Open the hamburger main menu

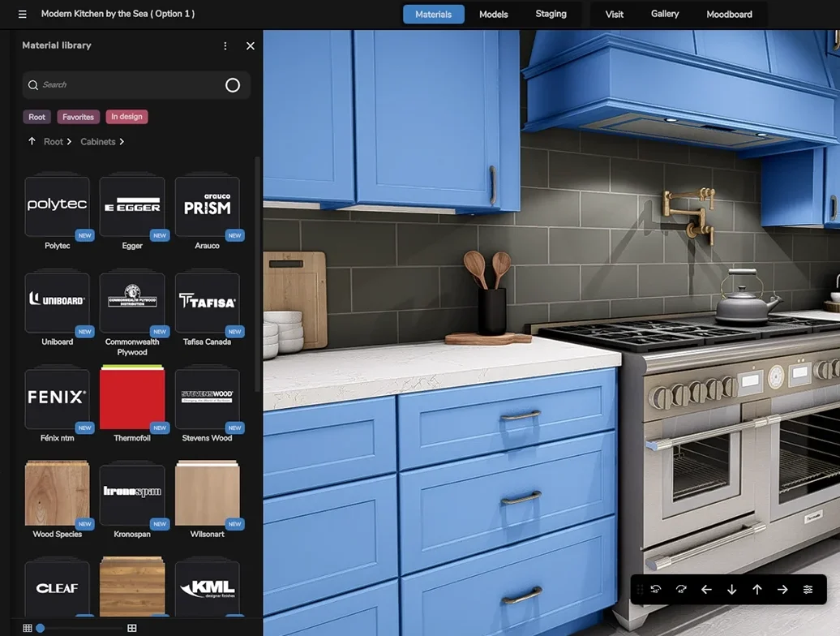coord(22,14)
